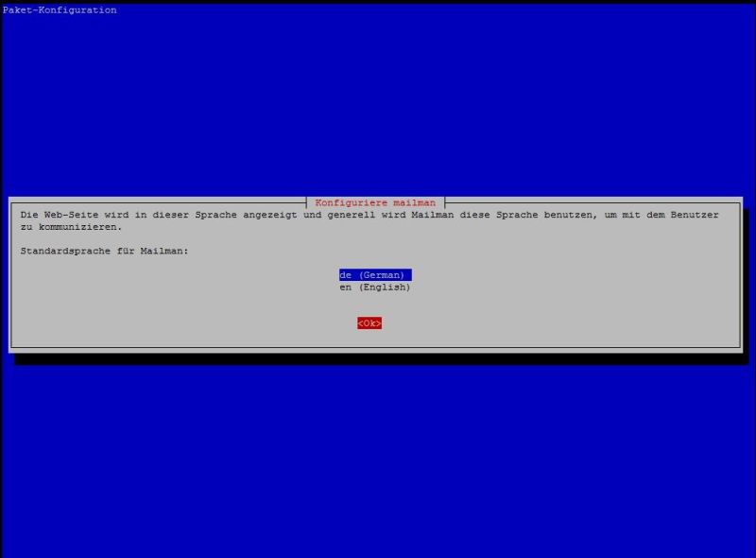Click the "Konfiguriere mailman" dialog title
This screenshot has width=756, height=558.
(x=375, y=202)
